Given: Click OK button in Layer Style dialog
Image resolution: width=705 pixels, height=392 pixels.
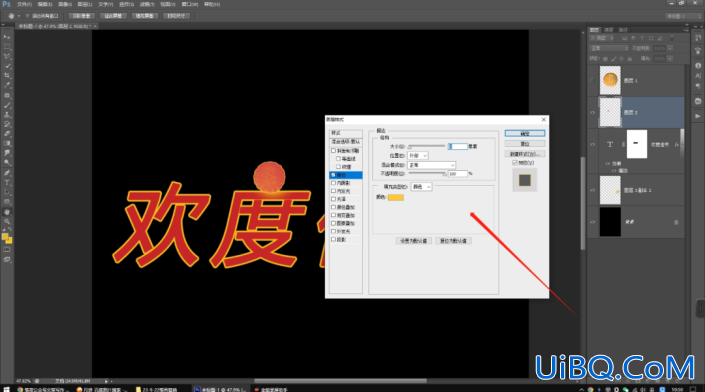Looking at the screenshot, I should click(x=525, y=134).
